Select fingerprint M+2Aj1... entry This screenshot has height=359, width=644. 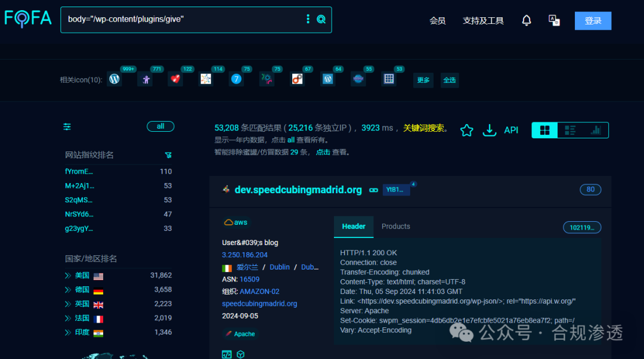80,185
